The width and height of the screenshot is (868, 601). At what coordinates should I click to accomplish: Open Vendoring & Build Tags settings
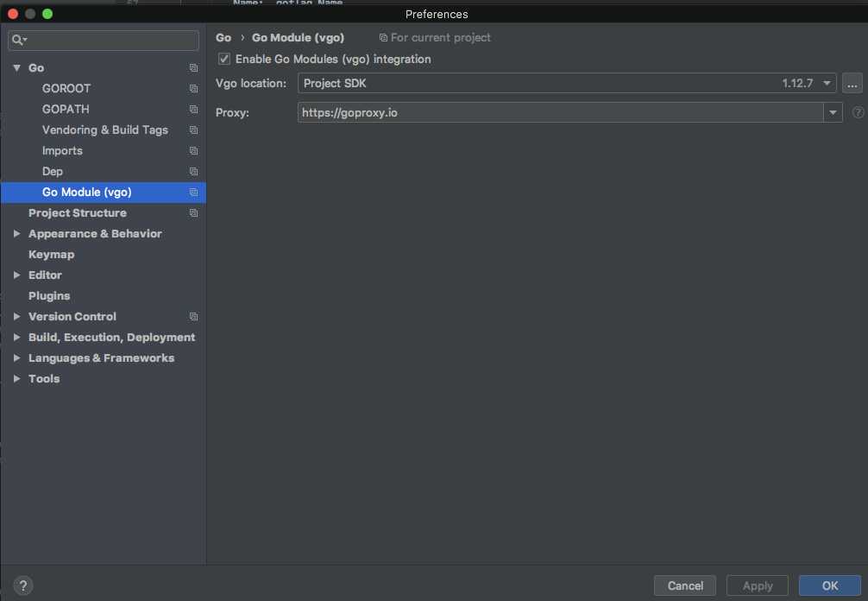pyautogui.click(x=105, y=130)
